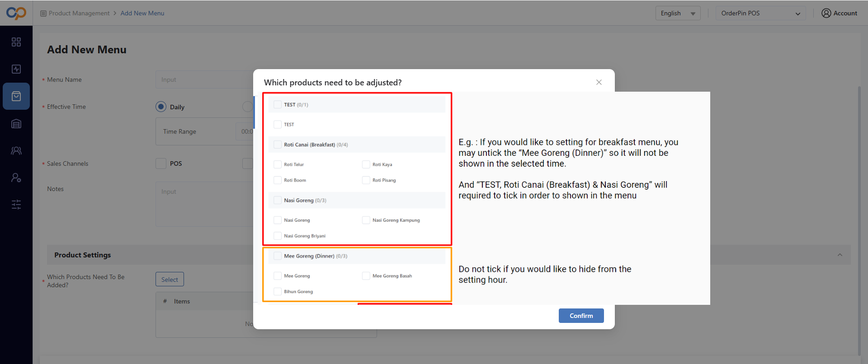Image resolution: width=868 pixels, height=364 pixels.
Task: Tick the Roti Canai (Breakfast) group checkbox
Action: pos(278,145)
